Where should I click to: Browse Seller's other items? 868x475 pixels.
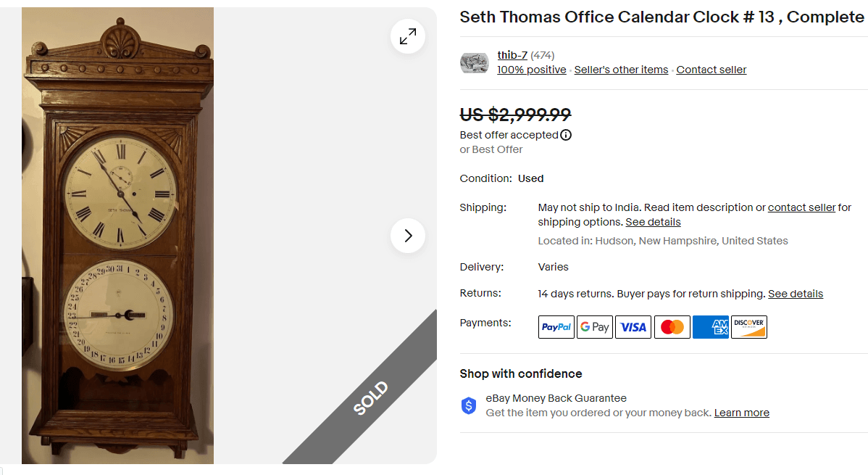point(621,70)
